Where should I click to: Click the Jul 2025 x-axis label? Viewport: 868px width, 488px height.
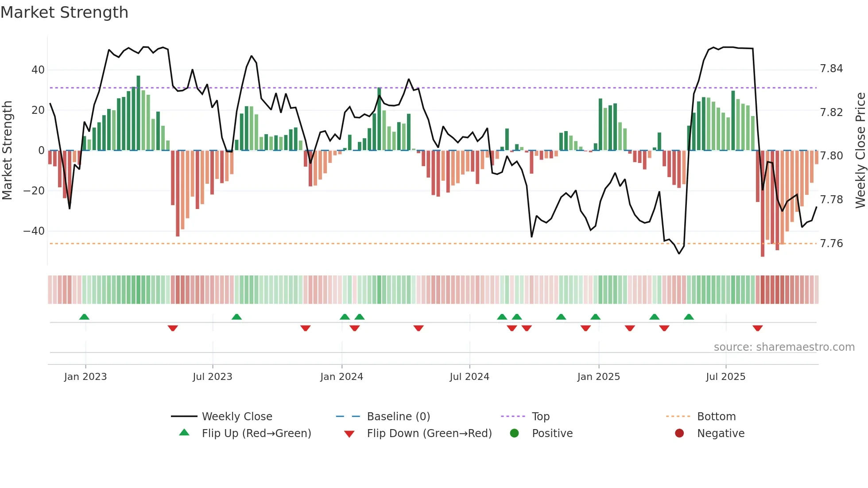pos(725,376)
